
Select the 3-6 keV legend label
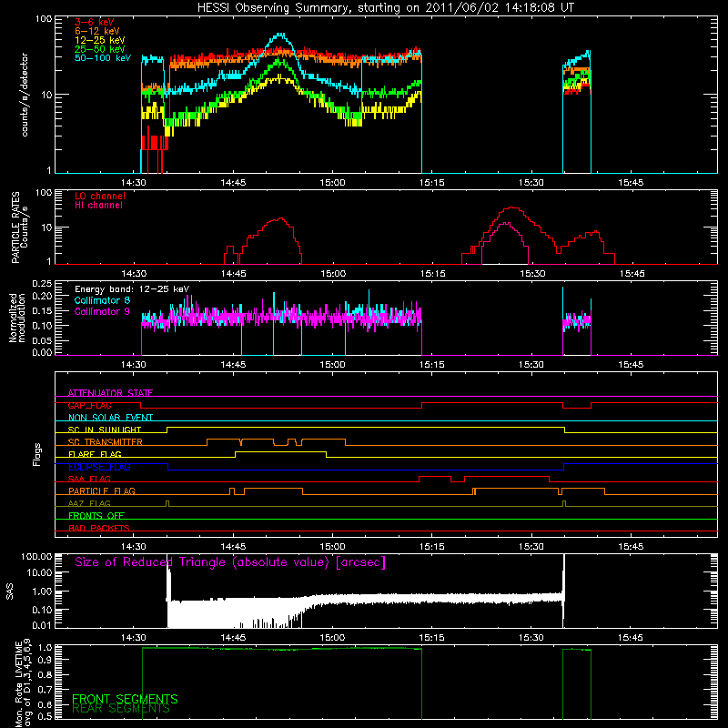[x=95, y=22]
